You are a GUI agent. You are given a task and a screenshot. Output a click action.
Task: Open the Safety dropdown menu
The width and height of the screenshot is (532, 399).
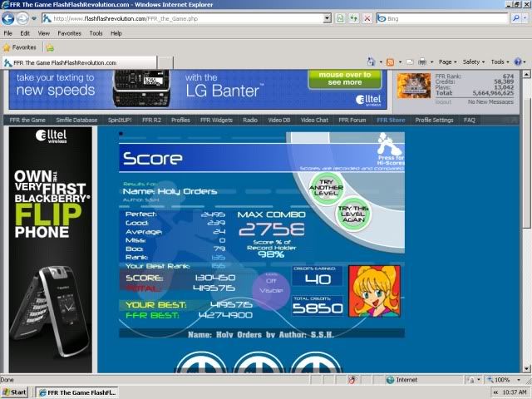click(x=474, y=62)
